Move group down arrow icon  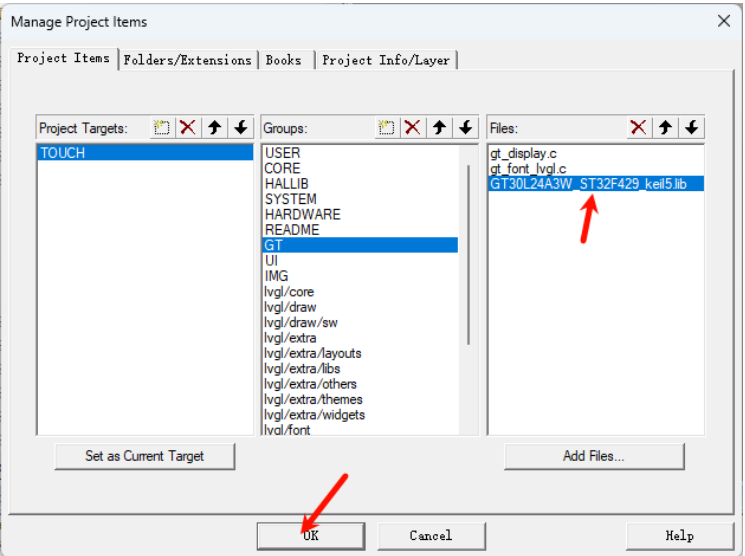click(466, 127)
